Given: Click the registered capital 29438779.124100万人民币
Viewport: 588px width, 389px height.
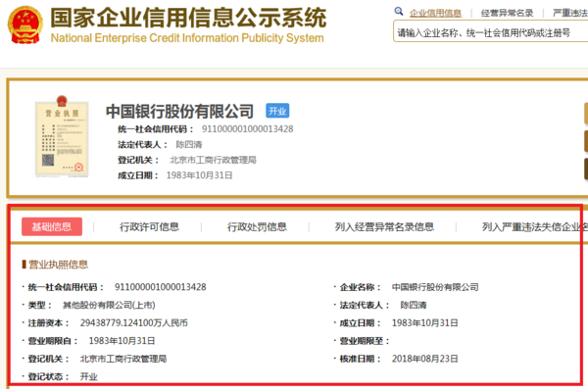Looking at the screenshot, I should pyautogui.click(x=134, y=323).
